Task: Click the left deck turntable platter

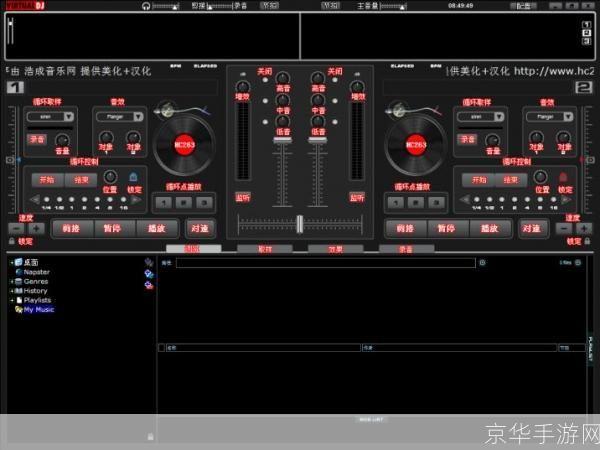Action: pyautogui.click(x=184, y=145)
